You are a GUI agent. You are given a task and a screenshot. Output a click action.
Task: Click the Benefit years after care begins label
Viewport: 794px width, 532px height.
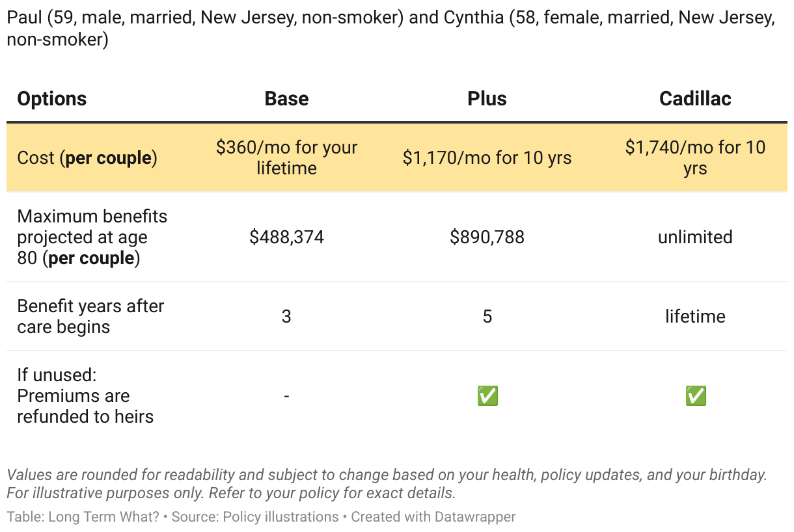pos(90,316)
